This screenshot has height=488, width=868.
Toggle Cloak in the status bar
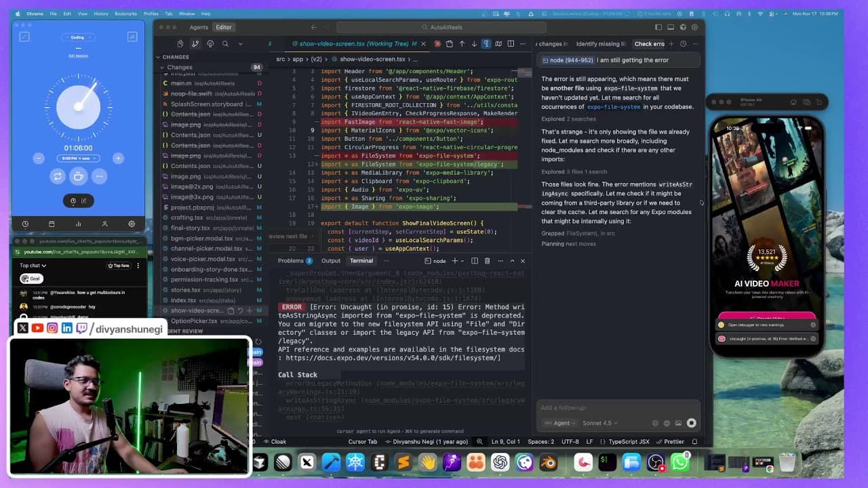pyautogui.click(x=275, y=441)
